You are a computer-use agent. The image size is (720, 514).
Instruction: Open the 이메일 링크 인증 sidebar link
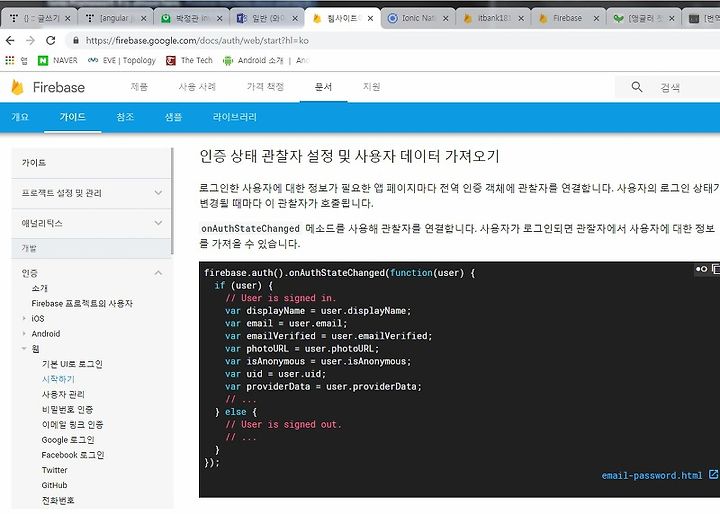pos(73,424)
